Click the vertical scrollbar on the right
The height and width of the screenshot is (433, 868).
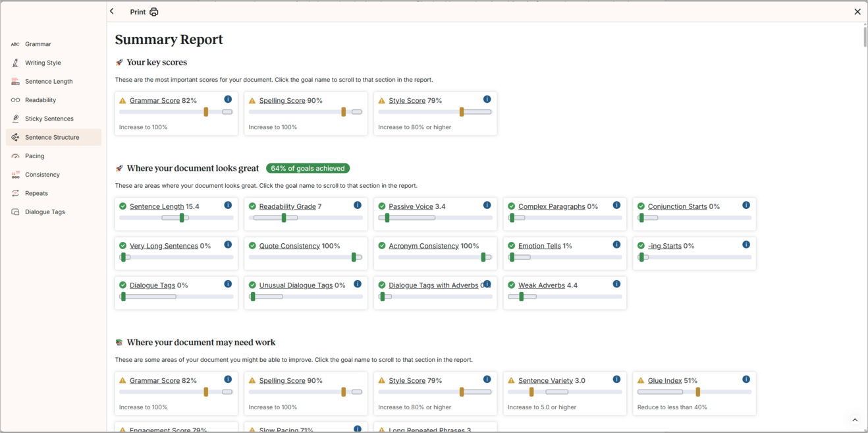click(865, 36)
